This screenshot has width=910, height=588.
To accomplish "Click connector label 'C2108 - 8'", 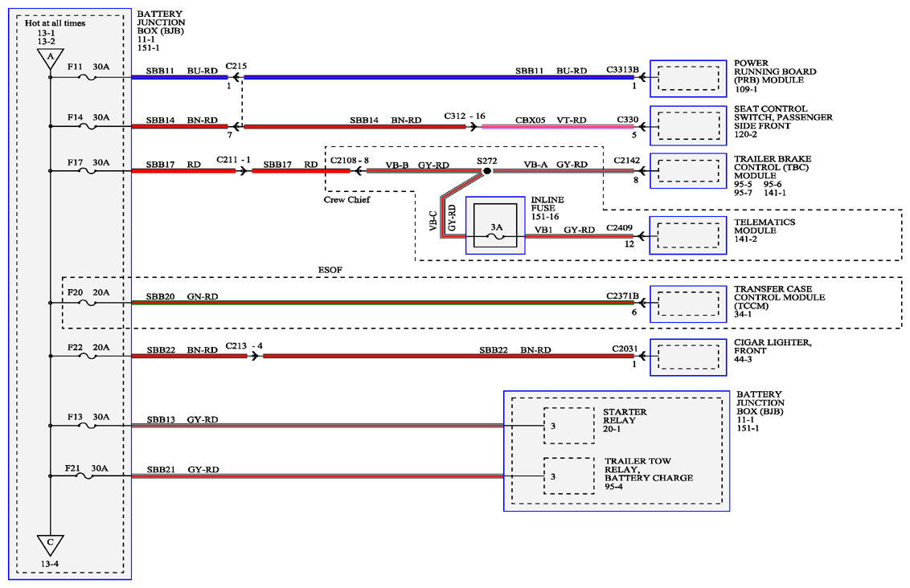I will (350, 160).
